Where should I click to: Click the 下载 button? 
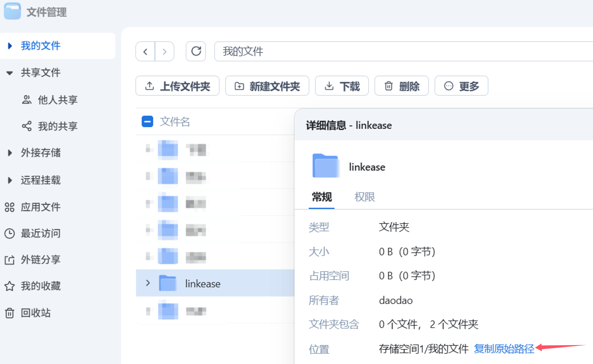pyautogui.click(x=343, y=86)
